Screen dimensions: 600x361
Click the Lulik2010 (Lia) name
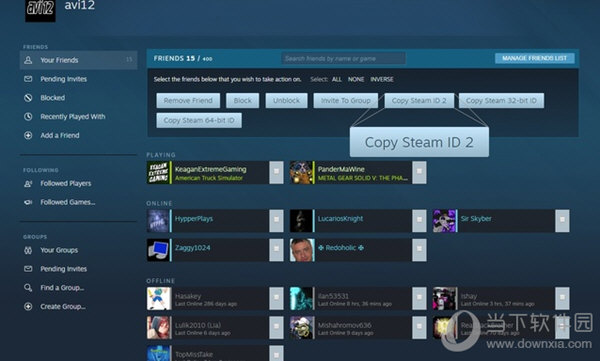coord(198,325)
